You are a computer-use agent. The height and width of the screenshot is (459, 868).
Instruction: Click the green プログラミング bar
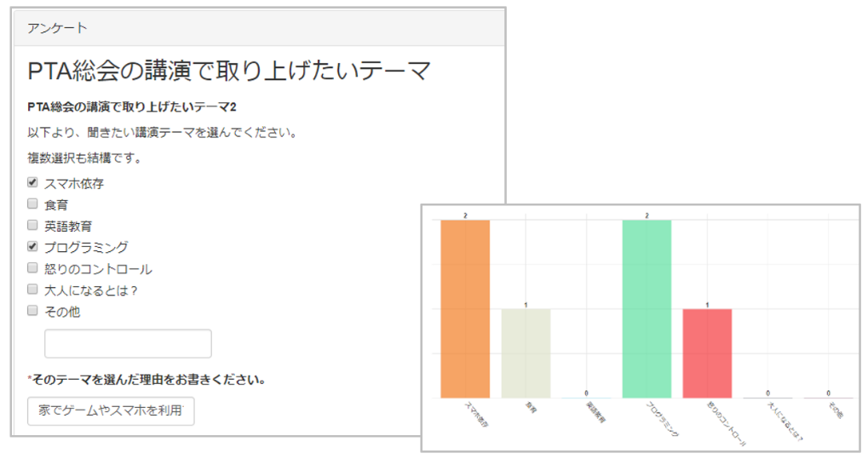[647, 308]
